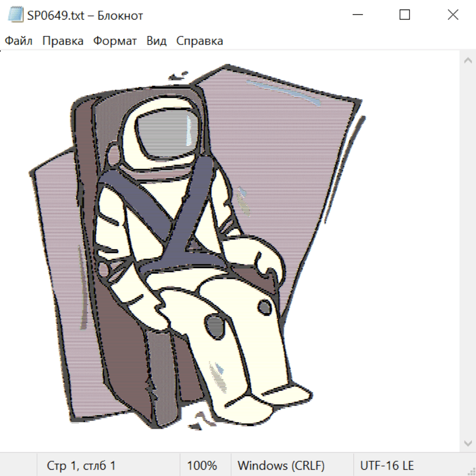
Task: Click the resize grip in the window corner
Action: [471, 471]
